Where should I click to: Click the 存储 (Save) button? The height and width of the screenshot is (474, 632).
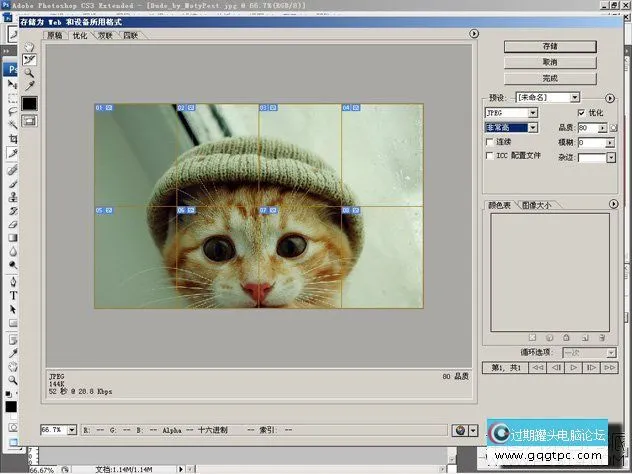550,46
